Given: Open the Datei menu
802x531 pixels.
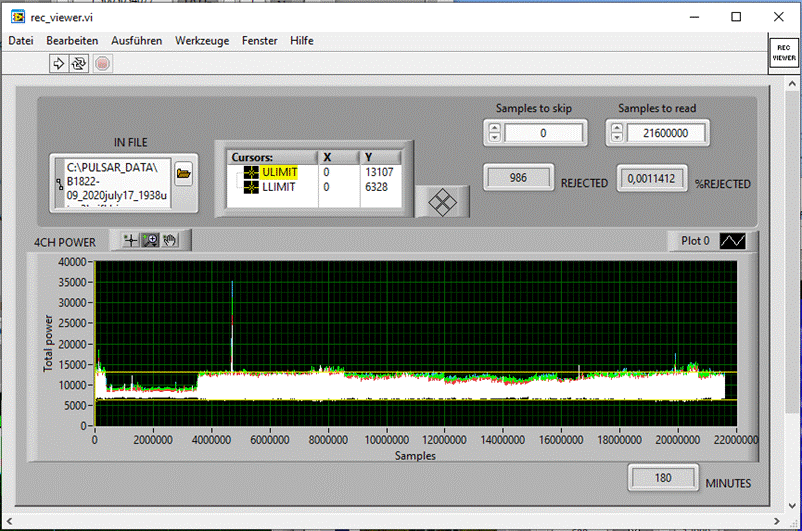Looking at the screenshot, I should tap(21, 40).
